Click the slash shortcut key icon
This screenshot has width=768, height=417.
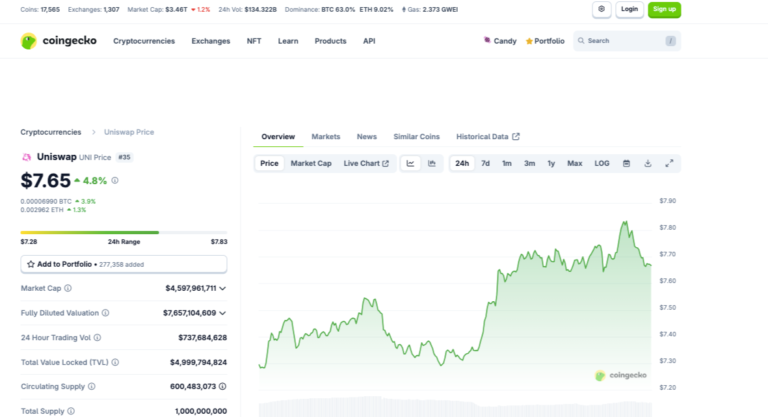click(x=671, y=41)
